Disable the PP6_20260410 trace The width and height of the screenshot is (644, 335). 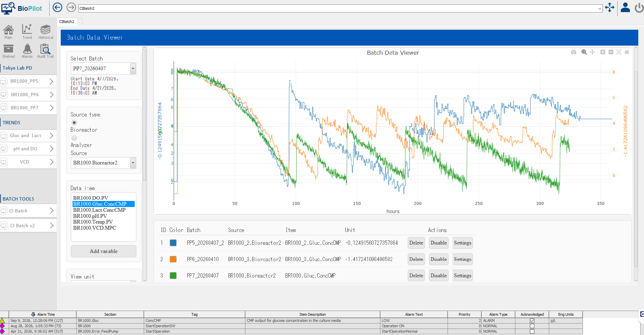[439, 259]
